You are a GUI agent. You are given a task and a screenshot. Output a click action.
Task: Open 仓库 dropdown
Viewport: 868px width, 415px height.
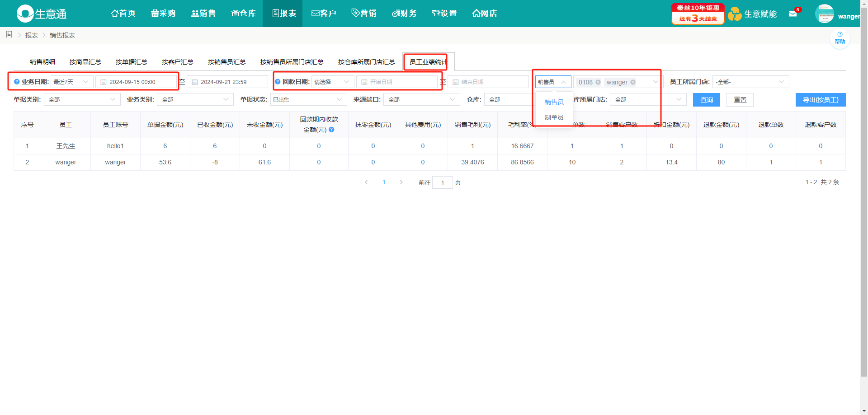(x=510, y=99)
